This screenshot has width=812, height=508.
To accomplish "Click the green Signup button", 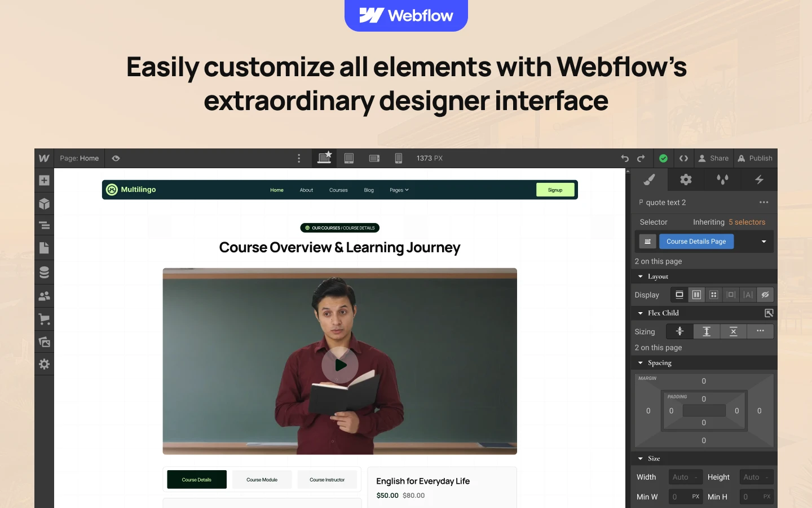I will (x=555, y=190).
